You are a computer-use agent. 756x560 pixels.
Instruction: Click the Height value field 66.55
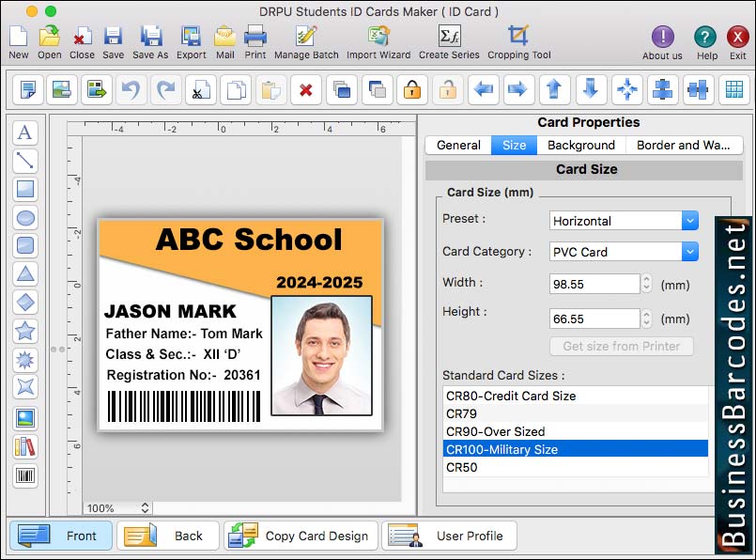click(594, 319)
